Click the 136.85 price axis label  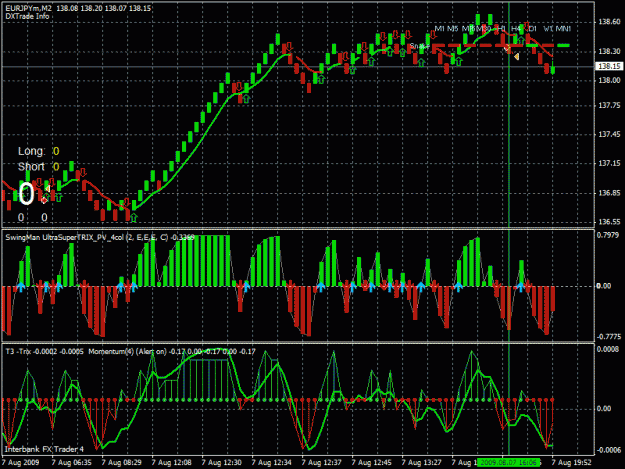point(609,193)
